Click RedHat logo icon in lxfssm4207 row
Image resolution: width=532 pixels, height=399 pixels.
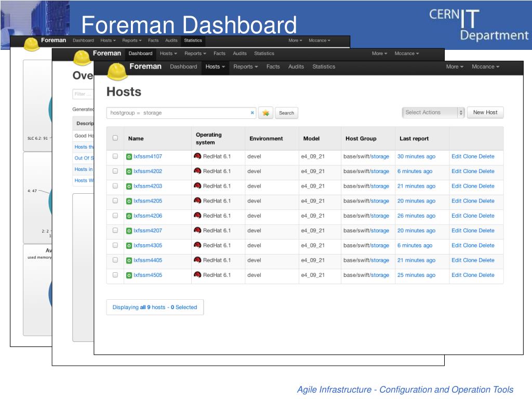tap(197, 230)
